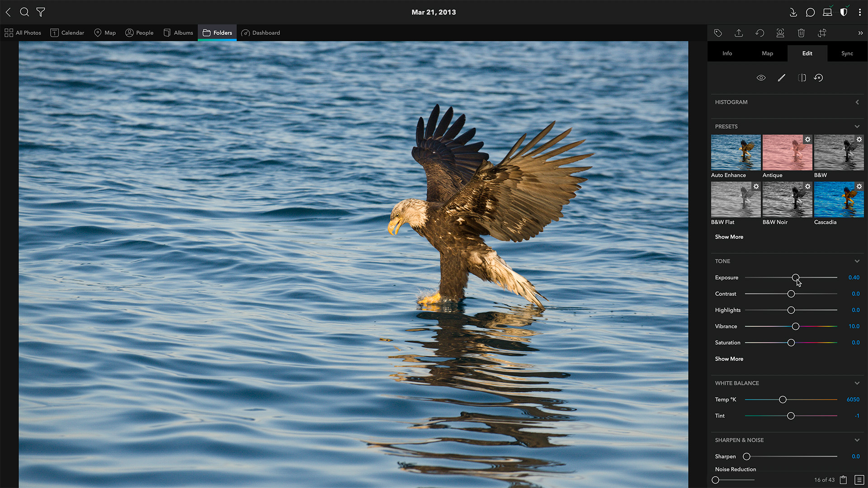Image resolution: width=868 pixels, height=488 pixels.
Task: Click the tag keyword icon
Action: pyautogui.click(x=718, y=33)
